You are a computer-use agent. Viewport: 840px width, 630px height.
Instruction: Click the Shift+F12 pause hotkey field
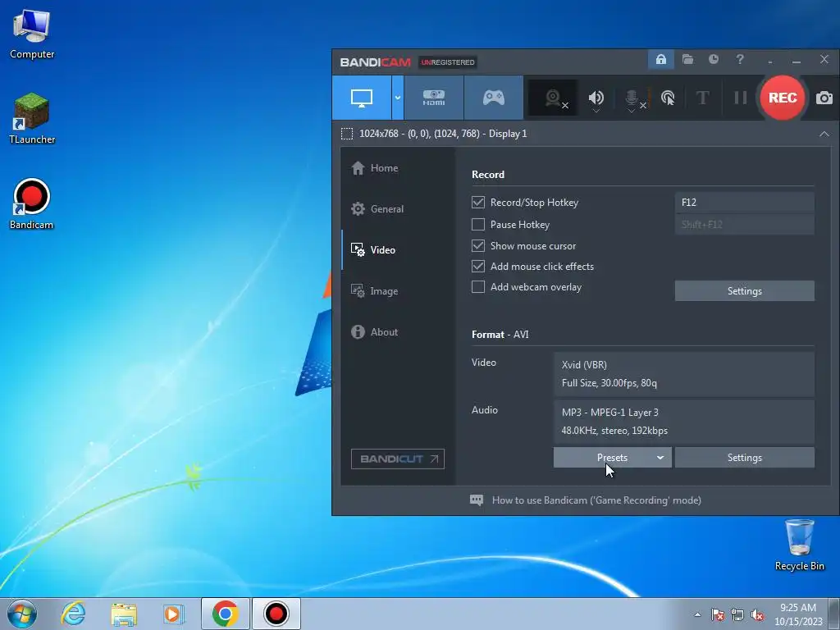[745, 225]
